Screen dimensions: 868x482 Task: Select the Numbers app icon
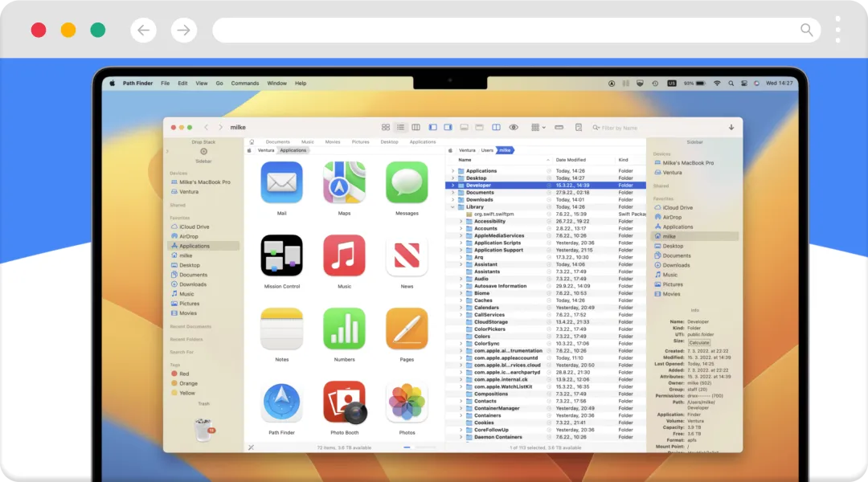click(x=344, y=329)
